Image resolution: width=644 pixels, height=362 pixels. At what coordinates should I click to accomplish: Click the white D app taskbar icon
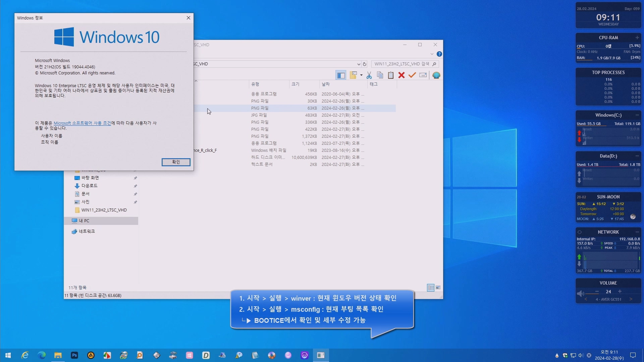click(x=206, y=355)
